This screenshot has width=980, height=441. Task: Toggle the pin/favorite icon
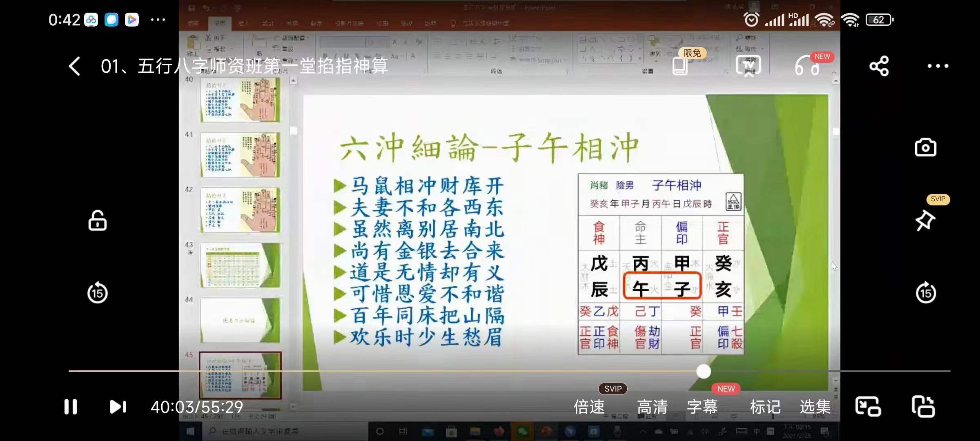(926, 220)
